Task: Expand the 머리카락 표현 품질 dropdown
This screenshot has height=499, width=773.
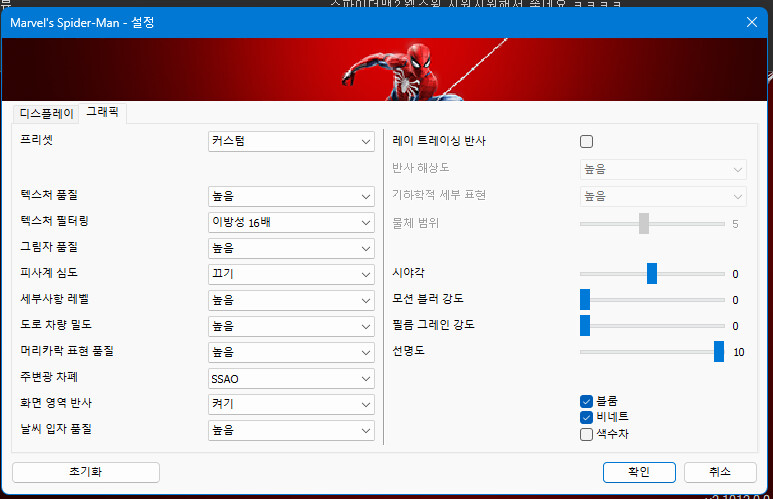Action: pyautogui.click(x=291, y=353)
